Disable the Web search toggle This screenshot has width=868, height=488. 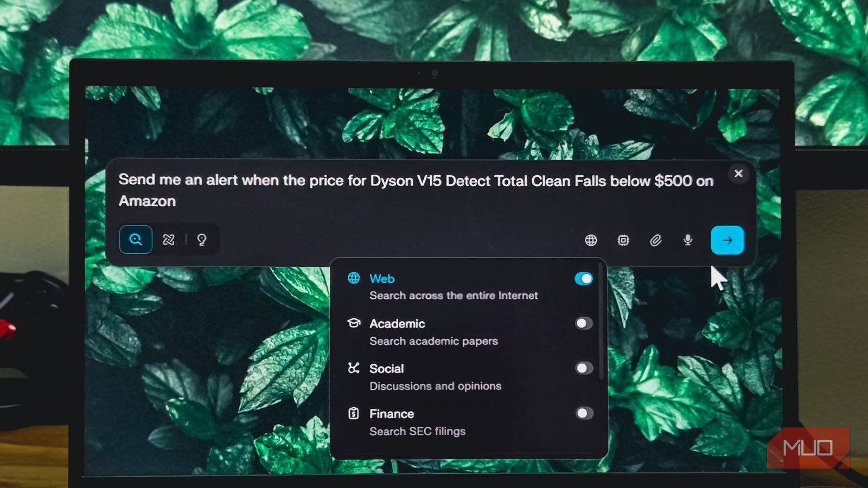coord(584,279)
